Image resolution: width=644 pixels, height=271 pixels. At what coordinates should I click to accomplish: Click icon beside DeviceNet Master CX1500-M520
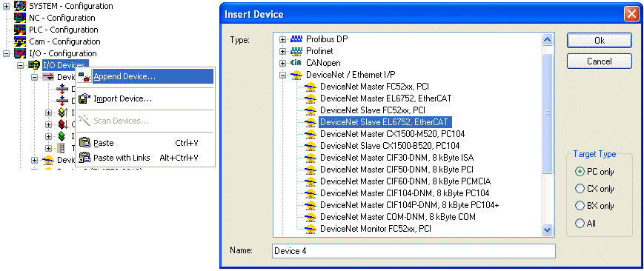pos(311,134)
